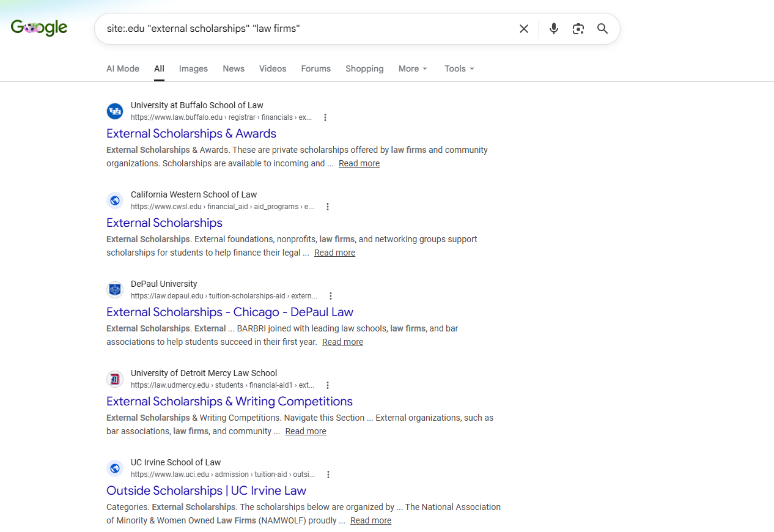Click UC Irvine School of Law site name
This screenshot has width=774, height=532.
click(x=175, y=462)
